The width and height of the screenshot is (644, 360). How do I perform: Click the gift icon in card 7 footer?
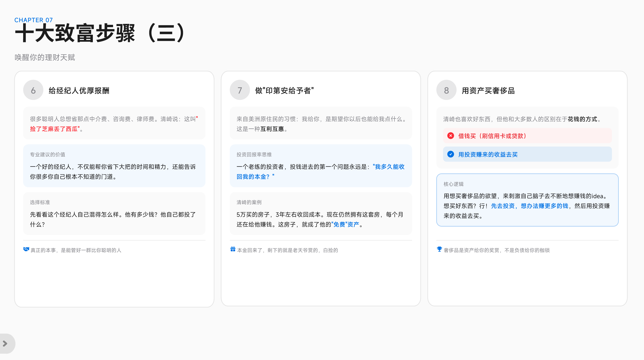tap(233, 249)
